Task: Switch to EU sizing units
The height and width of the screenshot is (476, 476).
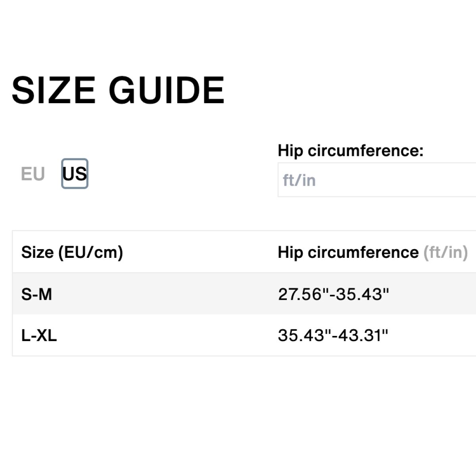Action: pyautogui.click(x=33, y=174)
